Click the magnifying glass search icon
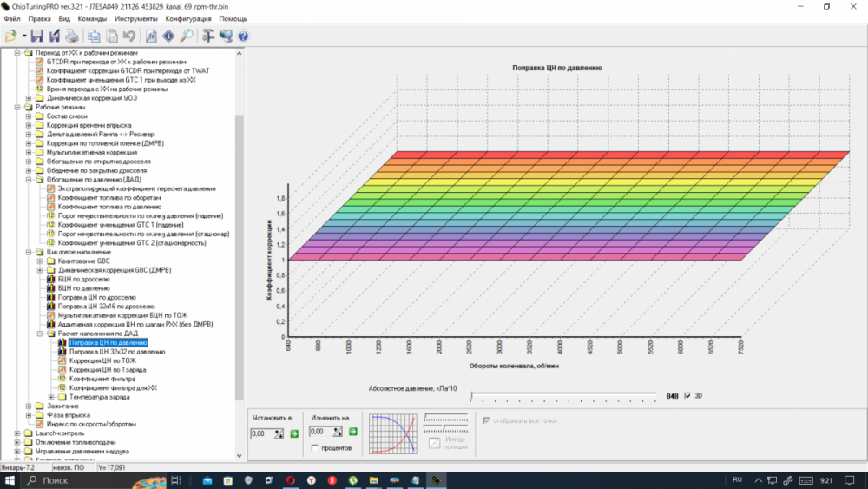Viewport: 868px width, 489px height. point(187,36)
